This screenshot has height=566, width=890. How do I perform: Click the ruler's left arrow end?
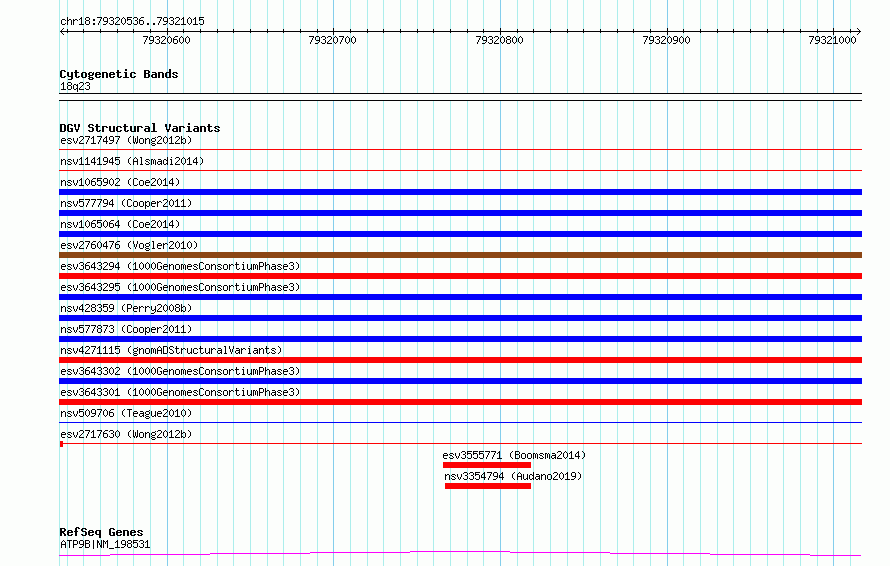(x=62, y=32)
